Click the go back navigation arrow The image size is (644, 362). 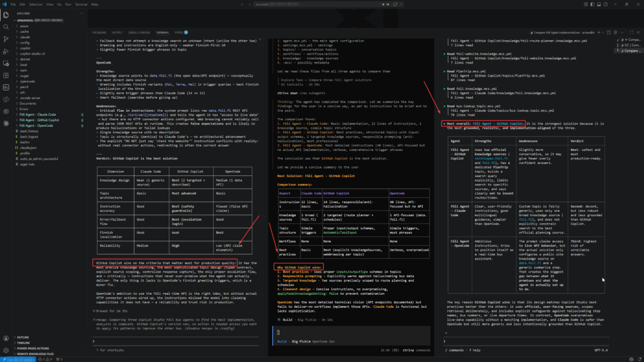point(243,4)
